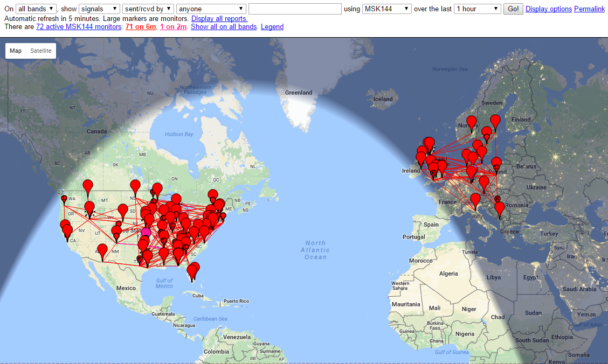Open the Legend link
Viewport: 608px width, 364px height.
(272, 26)
